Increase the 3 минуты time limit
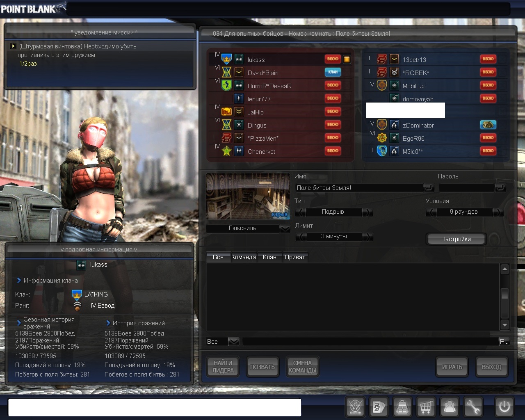 367,237
